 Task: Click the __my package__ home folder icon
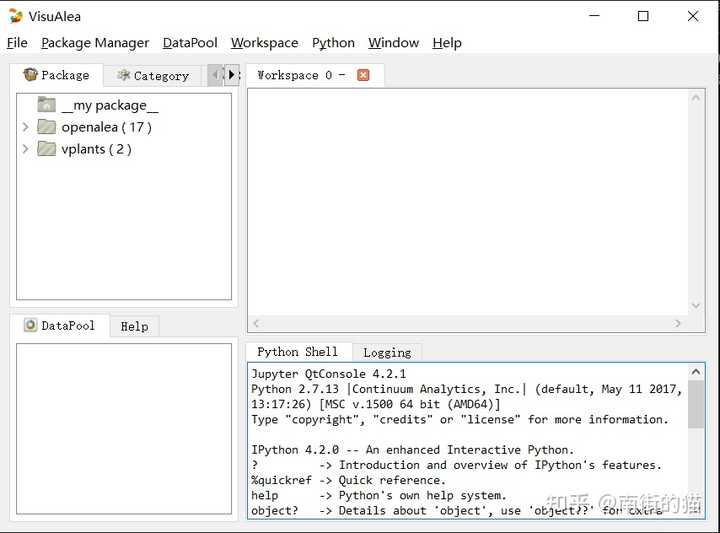tap(46, 105)
